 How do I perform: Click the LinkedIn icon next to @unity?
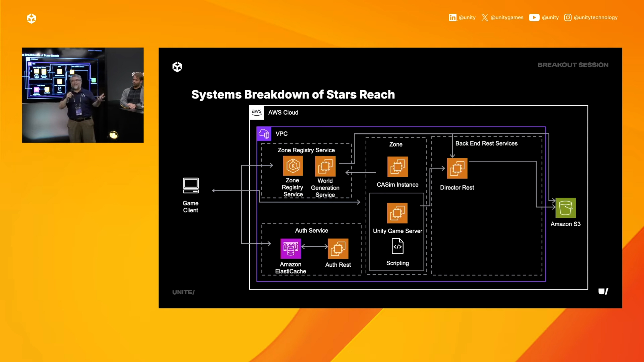[453, 17]
